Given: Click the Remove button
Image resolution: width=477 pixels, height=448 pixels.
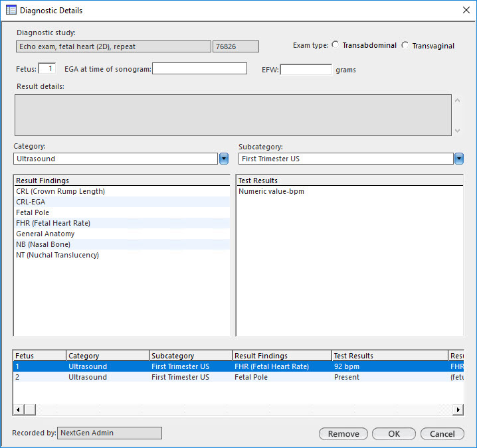Looking at the screenshot, I should pos(343,433).
